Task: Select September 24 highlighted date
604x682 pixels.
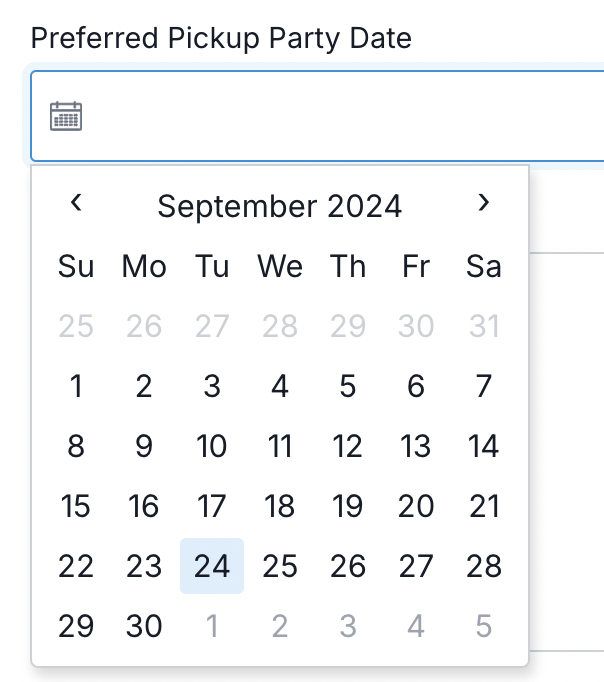Action: pyautogui.click(x=212, y=566)
